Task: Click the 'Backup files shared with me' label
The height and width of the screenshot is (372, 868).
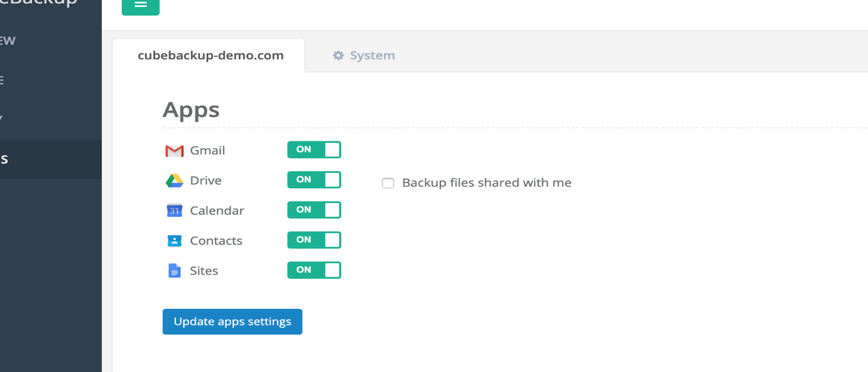Action: (486, 183)
